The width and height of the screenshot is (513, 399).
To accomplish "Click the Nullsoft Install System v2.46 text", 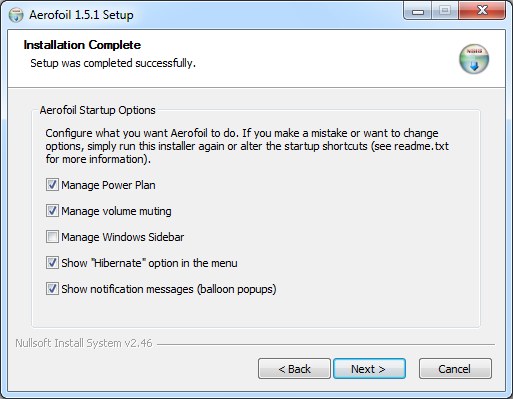I will [x=84, y=343].
